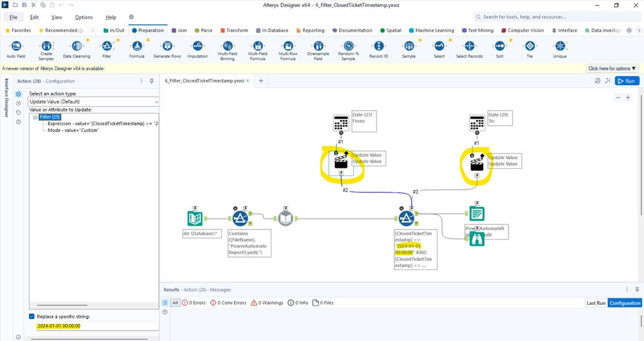
Task: Zoom out on the canvas
Action: point(618,97)
